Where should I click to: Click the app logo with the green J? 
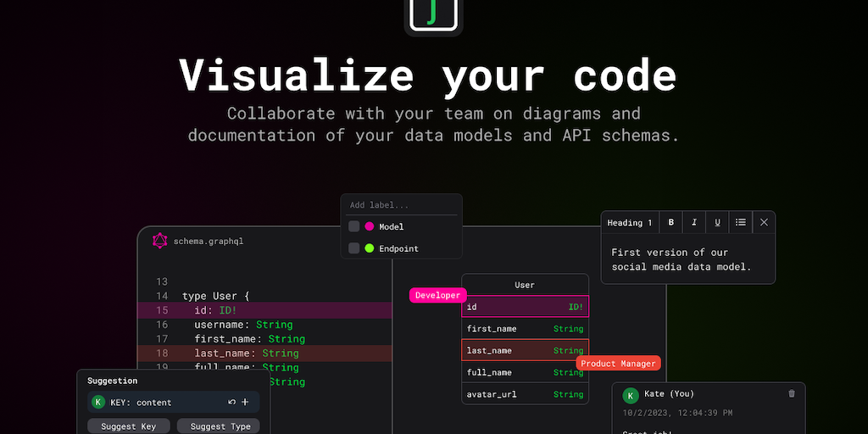(x=433, y=14)
